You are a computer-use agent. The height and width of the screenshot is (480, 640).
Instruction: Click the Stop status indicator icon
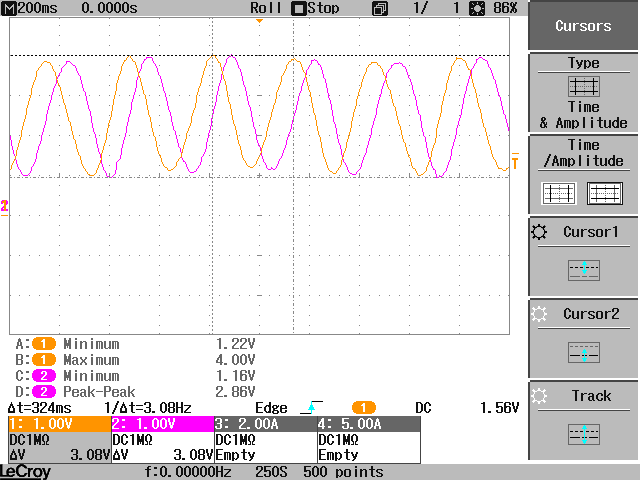298,9
